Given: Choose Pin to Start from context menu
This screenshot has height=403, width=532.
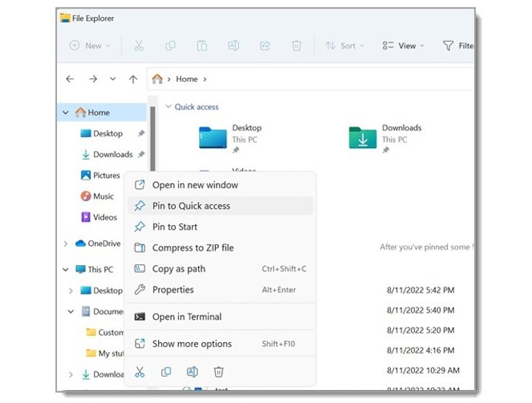Looking at the screenshot, I should point(221,227).
